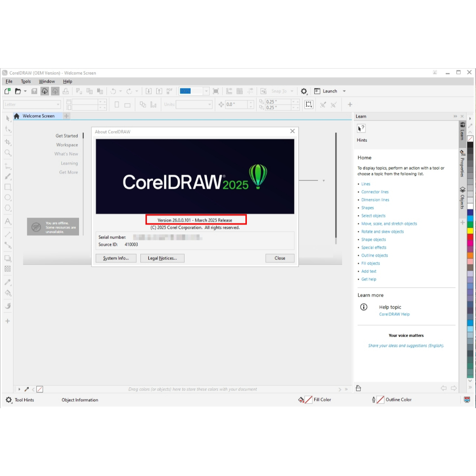Click the Undo arrow icon

point(113,91)
